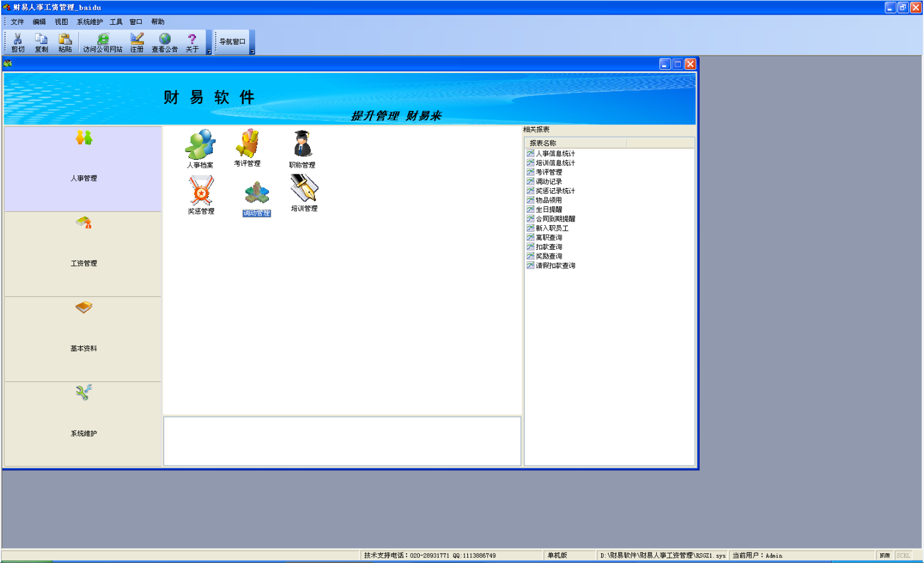
Task: Open the 合同到期提醒 report
Action: pos(555,219)
